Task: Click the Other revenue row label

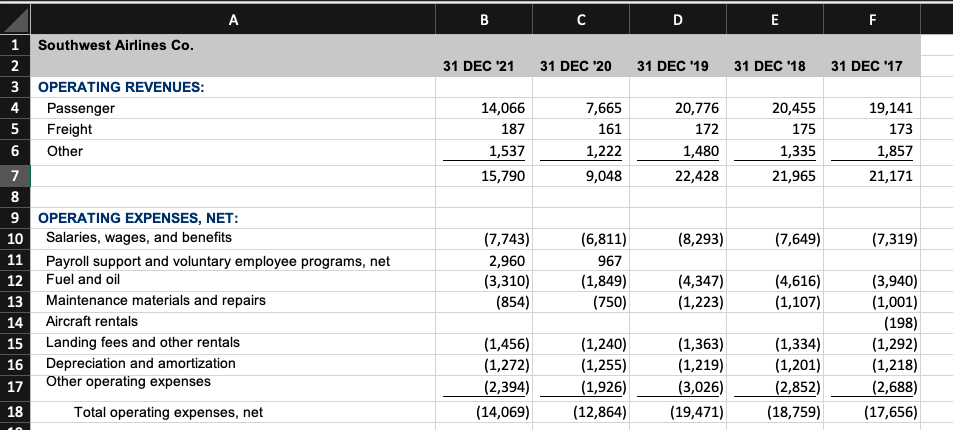Action: click(x=64, y=150)
